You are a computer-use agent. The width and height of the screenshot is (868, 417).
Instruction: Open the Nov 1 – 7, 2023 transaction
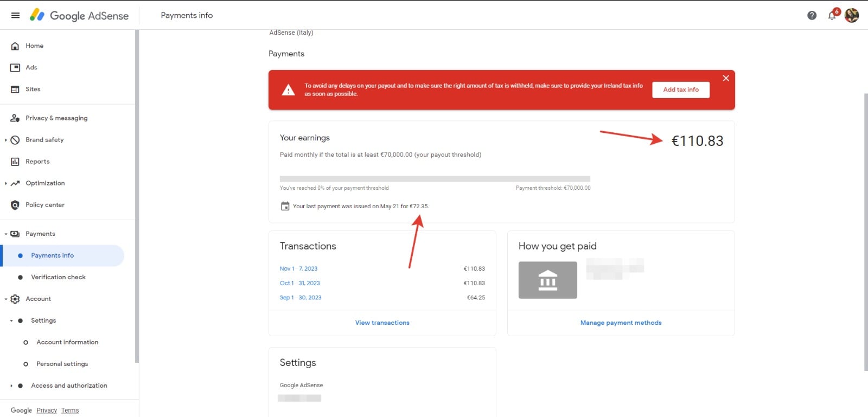click(299, 268)
